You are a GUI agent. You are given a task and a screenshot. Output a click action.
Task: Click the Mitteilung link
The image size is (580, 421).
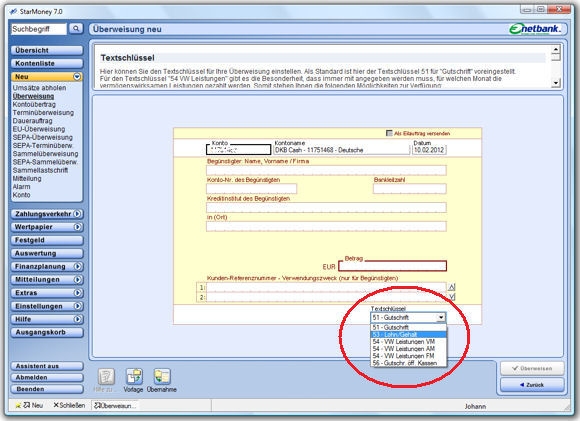pos(27,178)
